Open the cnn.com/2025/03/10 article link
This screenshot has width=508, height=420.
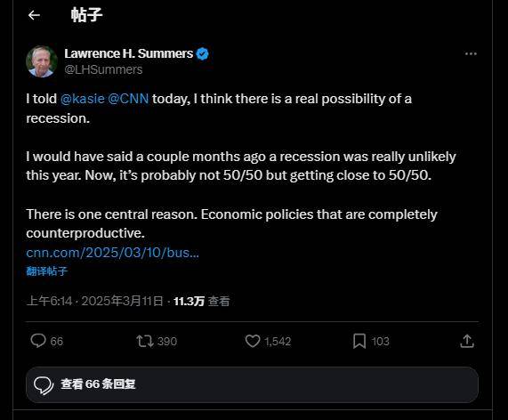(112, 253)
